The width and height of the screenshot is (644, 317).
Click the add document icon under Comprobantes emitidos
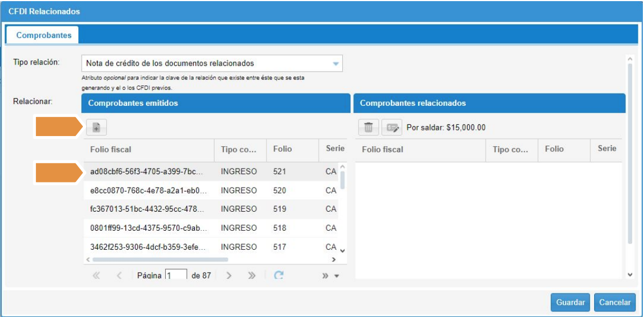tap(96, 128)
